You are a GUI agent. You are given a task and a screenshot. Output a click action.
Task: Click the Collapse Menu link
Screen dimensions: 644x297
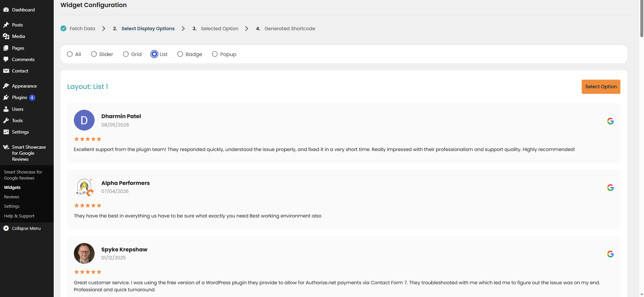point(26,228)
